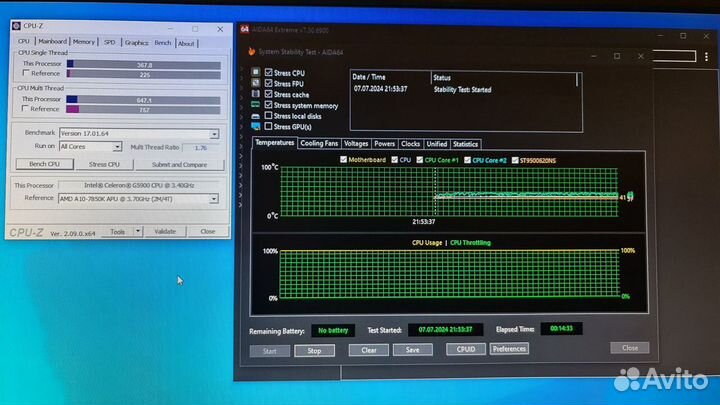This screenshot has height=405, width=720.
Task: Click the CPU-Z logo icon in title bar
Action: 12,29
